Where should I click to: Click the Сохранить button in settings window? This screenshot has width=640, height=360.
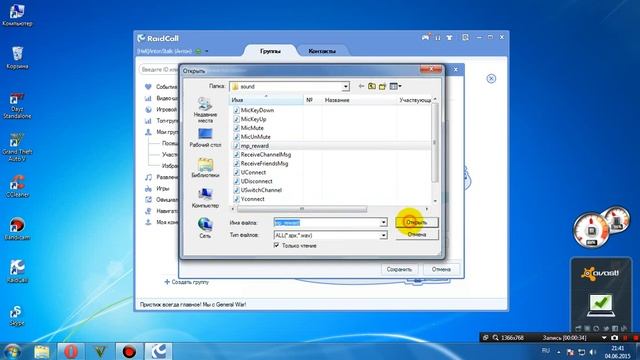click(399, 269)
